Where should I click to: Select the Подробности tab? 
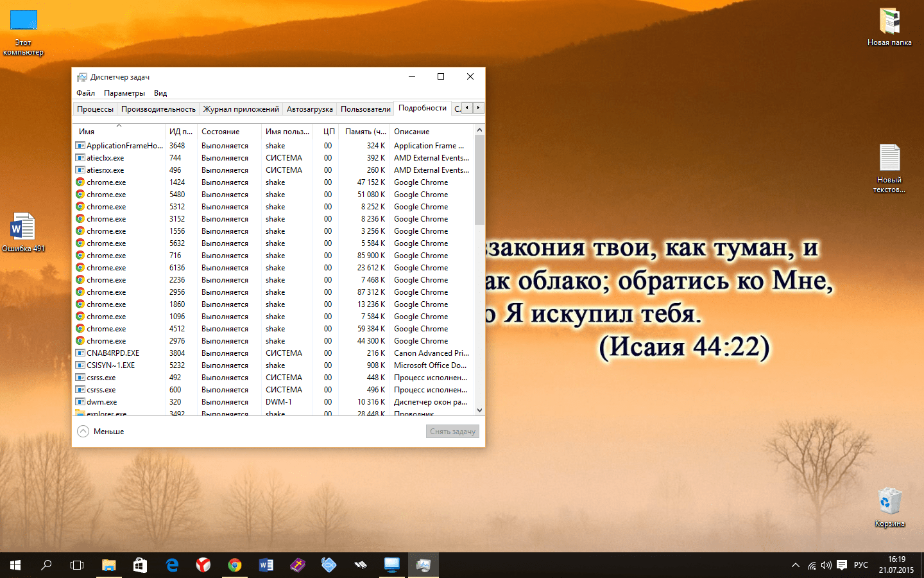pyautogui.click(x=422, y=108)
